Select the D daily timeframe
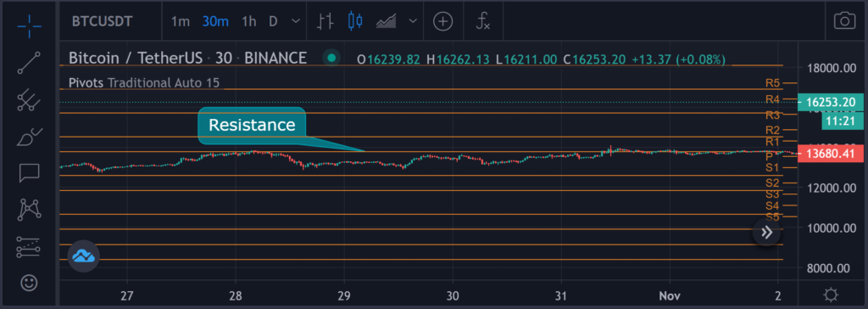This screenshot has width=868, height=309. tap(273, 21)
